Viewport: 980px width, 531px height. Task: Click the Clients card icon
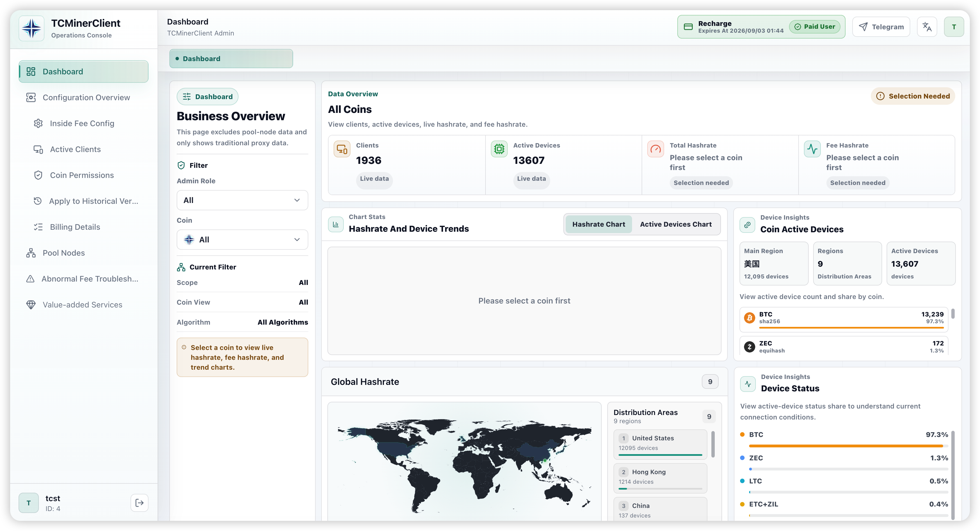(342, 149)
